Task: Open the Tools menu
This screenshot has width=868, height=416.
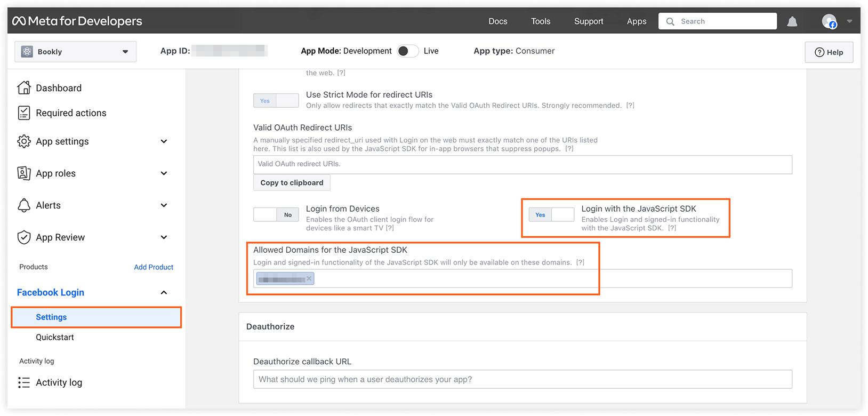Action: click(x=541, y=21)
